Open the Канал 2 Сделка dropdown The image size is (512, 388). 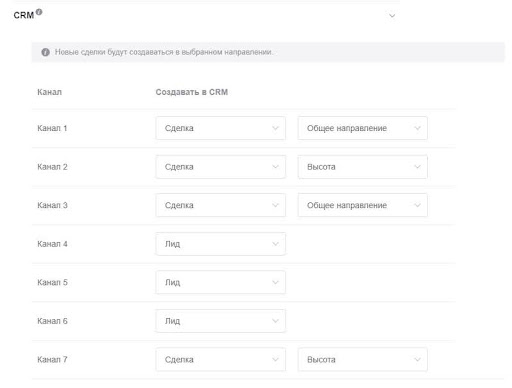pos(220,167)
